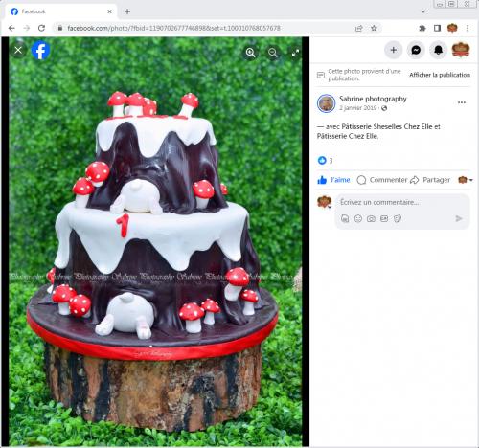The width and height of the screenshot is (479, 448).
Task: View the like reactions count
Action: point(326,160)
